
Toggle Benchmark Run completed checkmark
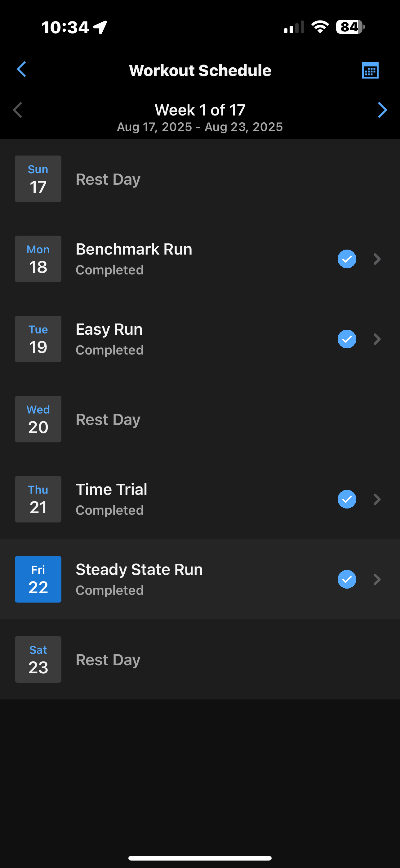coord(347,259)
